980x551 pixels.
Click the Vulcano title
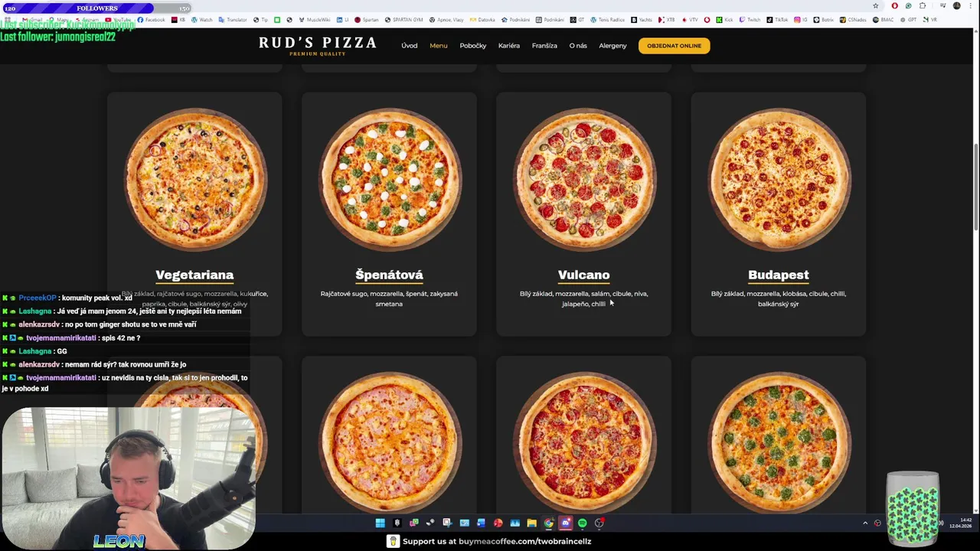(584, 275)
